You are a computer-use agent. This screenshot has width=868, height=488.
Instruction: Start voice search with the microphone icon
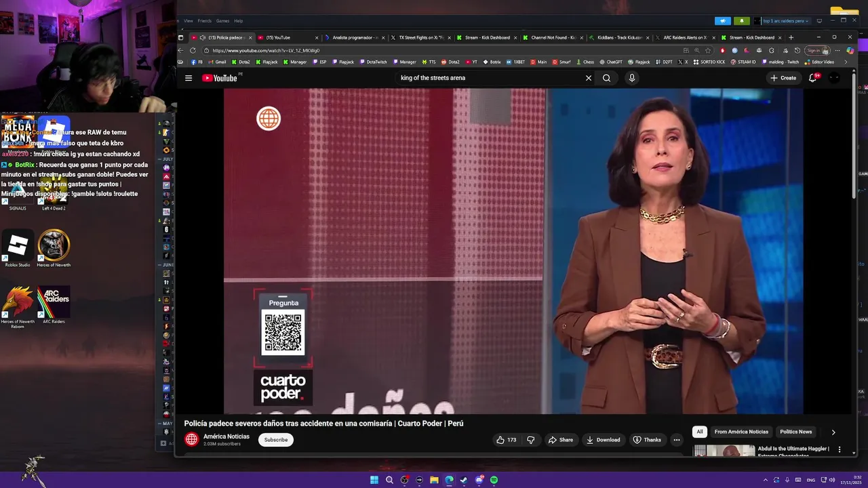[632, 78]
